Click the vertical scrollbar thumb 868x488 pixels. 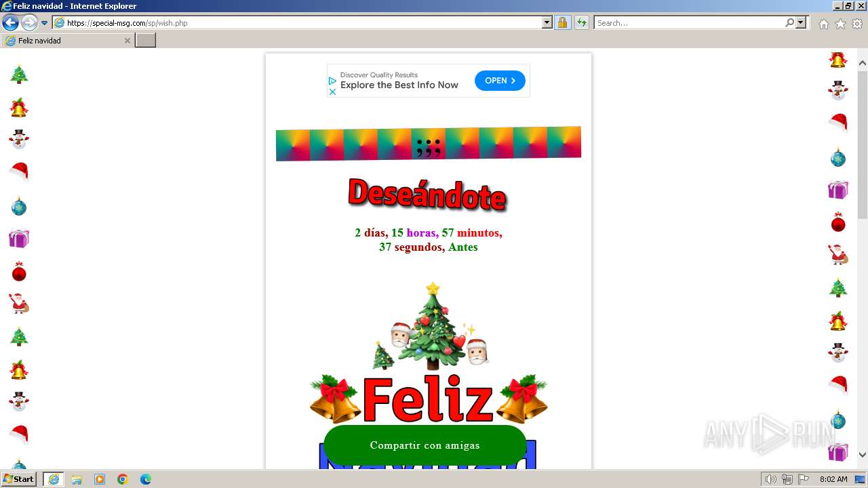[x=863, y=144]
